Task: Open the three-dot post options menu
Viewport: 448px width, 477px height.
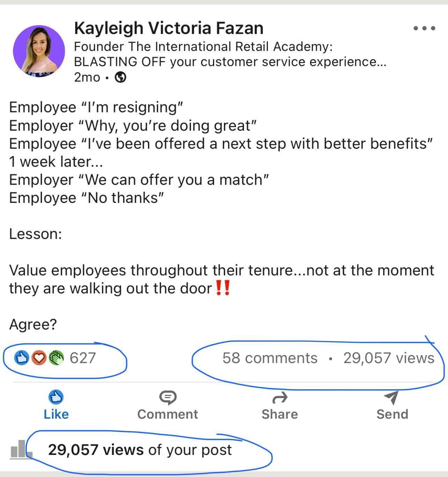Action: (x=424, y=28)
